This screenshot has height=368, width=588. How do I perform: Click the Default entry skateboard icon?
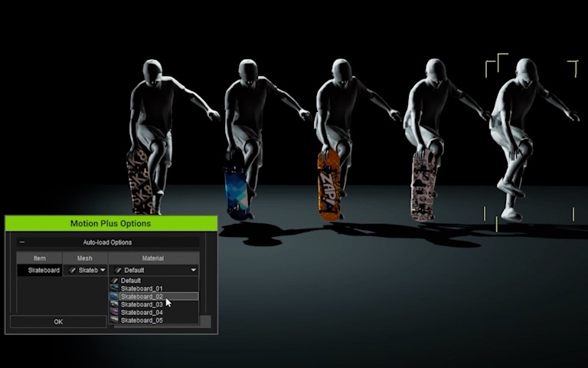click(x=115, y=281)
